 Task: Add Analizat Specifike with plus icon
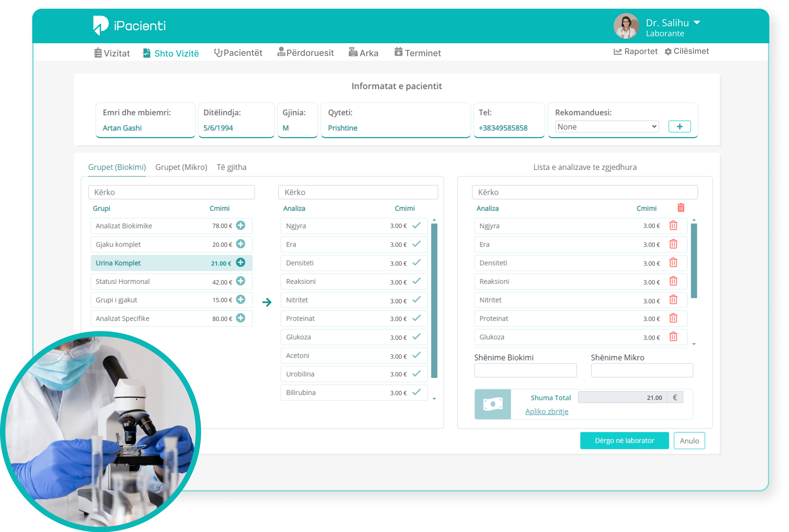click(x=240, y=318)
